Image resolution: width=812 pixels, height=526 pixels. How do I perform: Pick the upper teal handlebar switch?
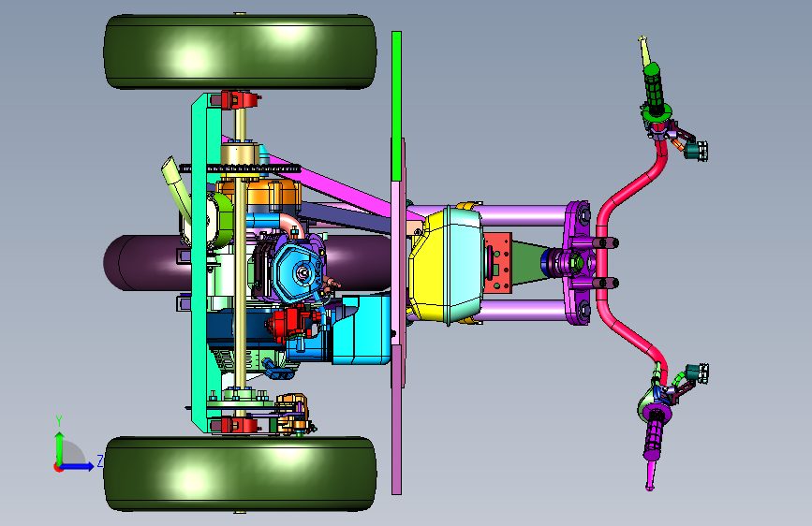(696, 151)
